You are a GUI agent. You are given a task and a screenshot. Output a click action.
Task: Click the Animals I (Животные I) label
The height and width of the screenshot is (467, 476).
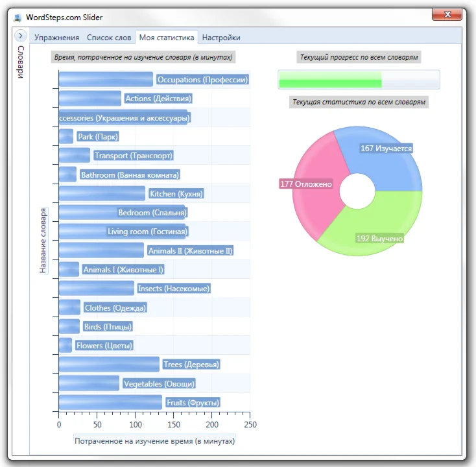point(123,270)
